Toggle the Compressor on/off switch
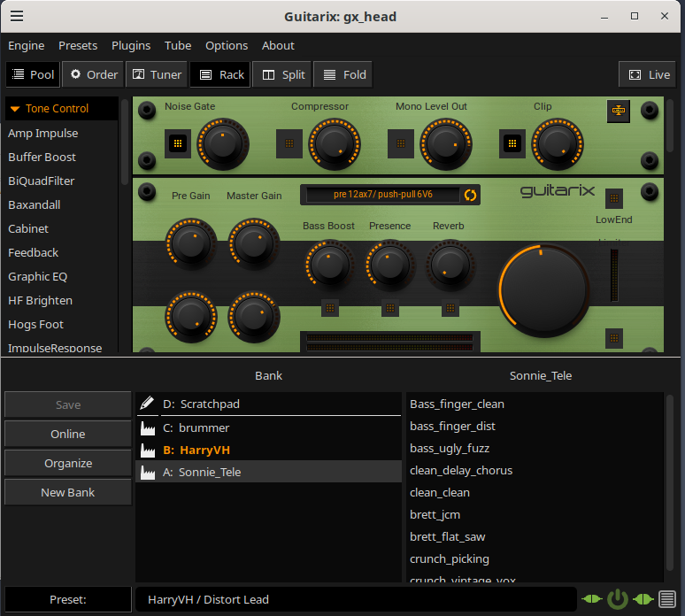The image size is (685, 616). tap(289, 143)
